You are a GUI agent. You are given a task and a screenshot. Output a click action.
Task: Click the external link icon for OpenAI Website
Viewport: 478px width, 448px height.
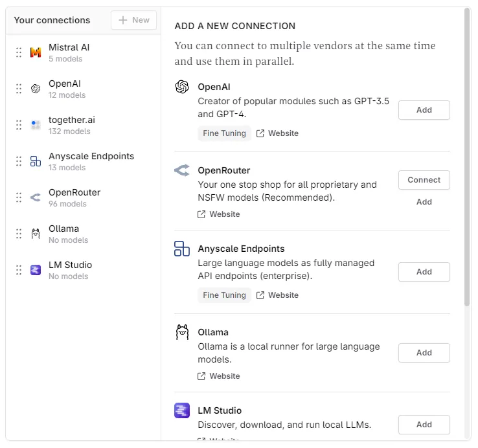260,133
